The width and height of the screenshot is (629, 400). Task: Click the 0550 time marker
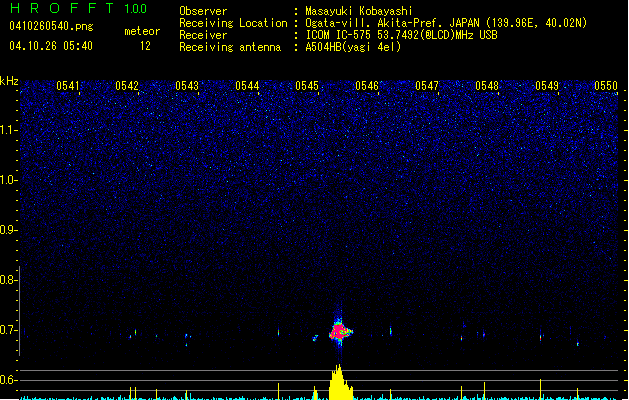pos(606,85)
